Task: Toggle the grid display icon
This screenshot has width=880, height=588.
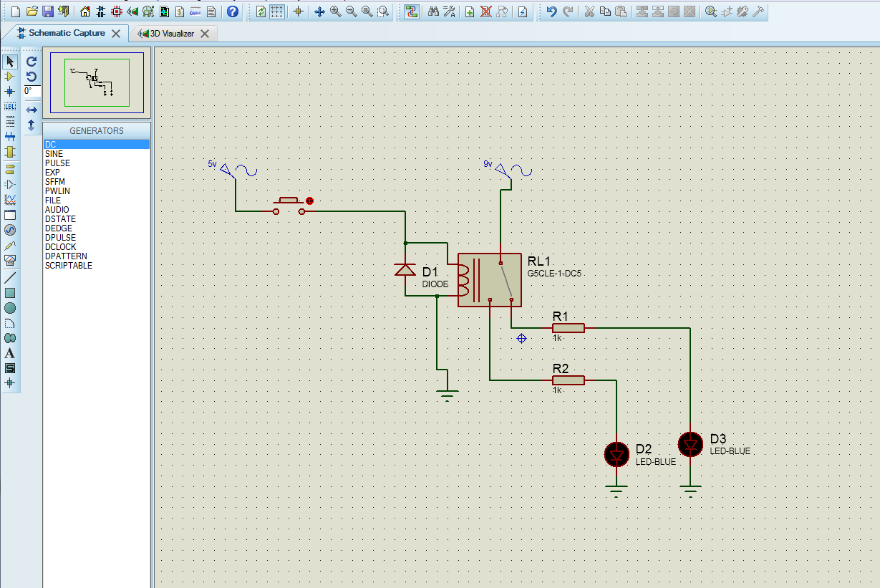Action: pyautogui.click(x=277, y=11)
